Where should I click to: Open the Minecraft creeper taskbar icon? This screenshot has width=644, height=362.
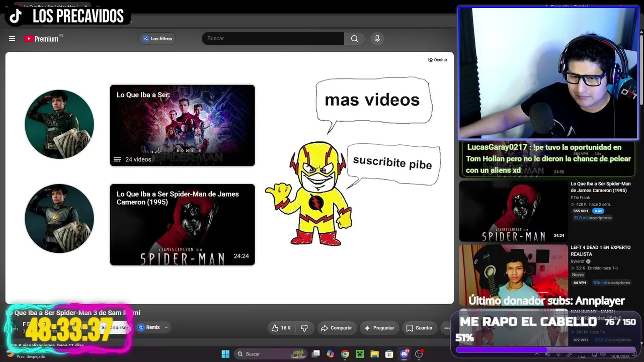pyautogui.click(x=360, y=354)
